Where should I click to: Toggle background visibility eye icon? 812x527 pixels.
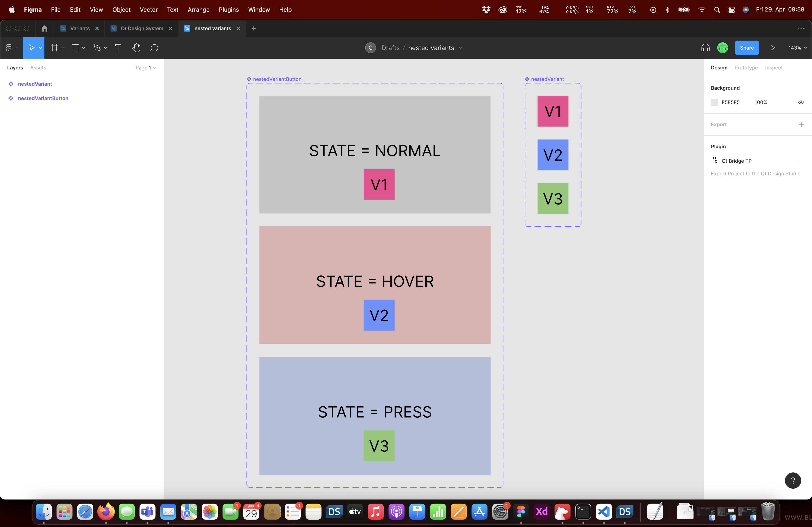[x=801, y=102]
